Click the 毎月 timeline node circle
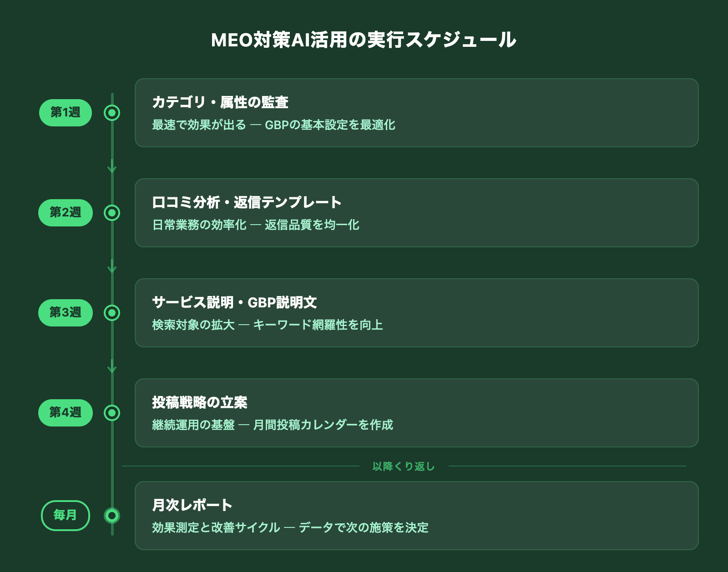This screenshot has width=728, height=572. pyautogui.click(x=112, y=516)
